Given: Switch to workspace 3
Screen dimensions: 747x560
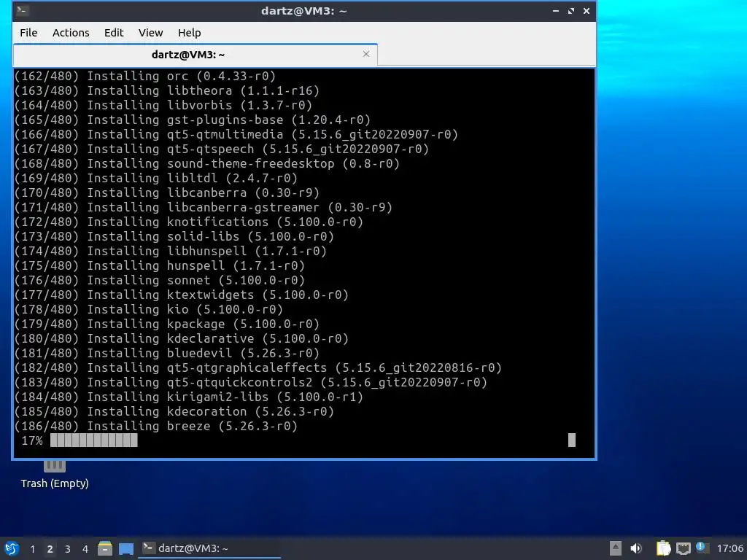Looking at the screenshot, I should (x=68, y=549).
